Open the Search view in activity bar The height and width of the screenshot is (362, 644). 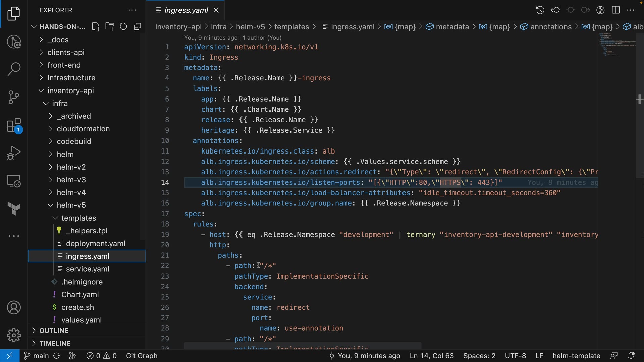[14, 69]
